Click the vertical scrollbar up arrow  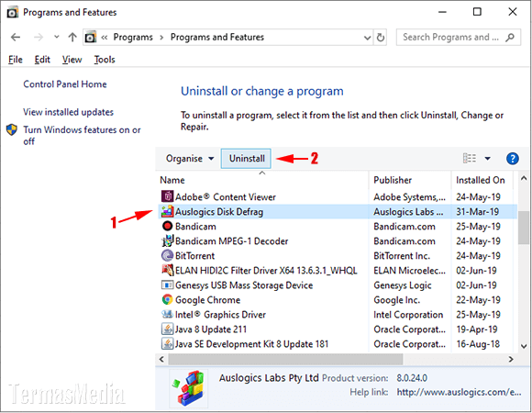[x=524, y=178]
